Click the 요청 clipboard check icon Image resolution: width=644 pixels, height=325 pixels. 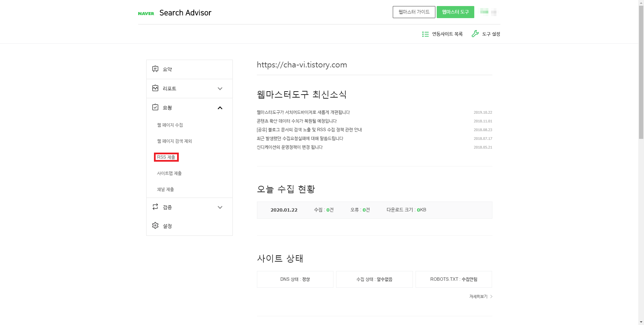[x=155, y=107]
